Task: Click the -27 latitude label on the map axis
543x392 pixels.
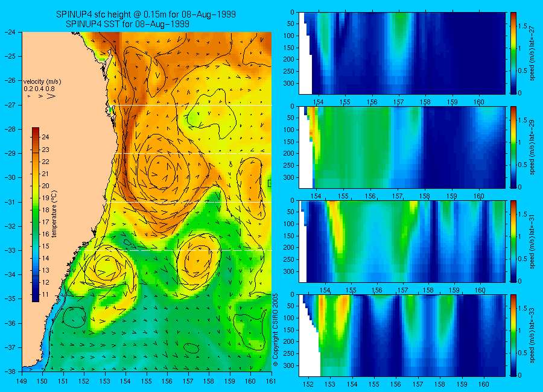Action: click(10, 105)
